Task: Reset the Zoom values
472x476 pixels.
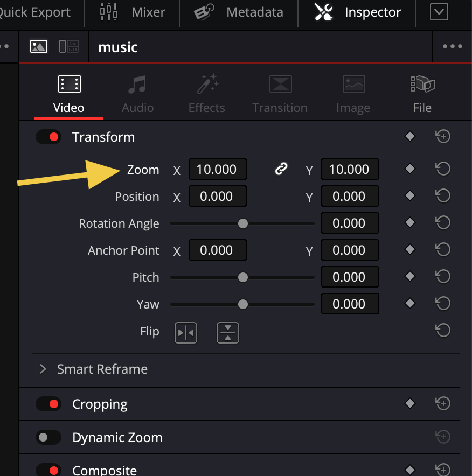Action: tap(443, 169)
